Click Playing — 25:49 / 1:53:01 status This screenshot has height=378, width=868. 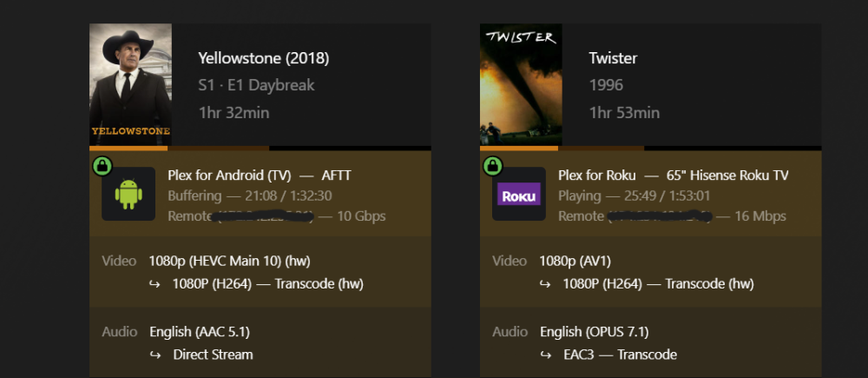[x=634, y=196]
